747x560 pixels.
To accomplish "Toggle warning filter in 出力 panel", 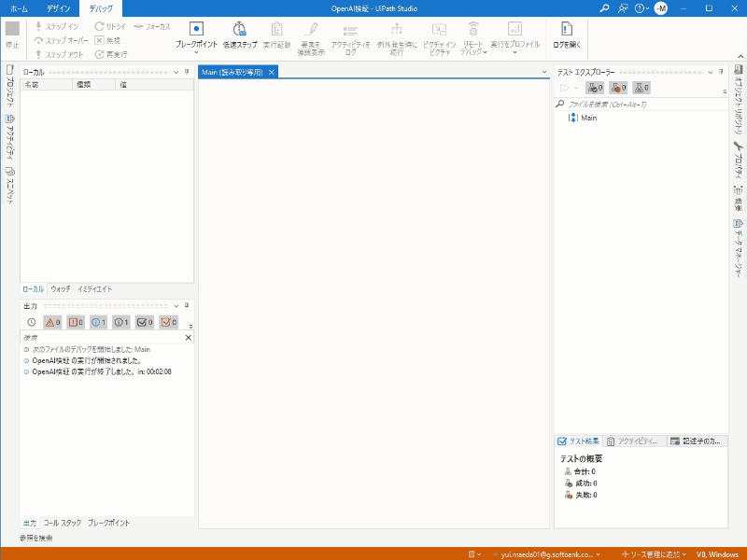I will 52,322.
